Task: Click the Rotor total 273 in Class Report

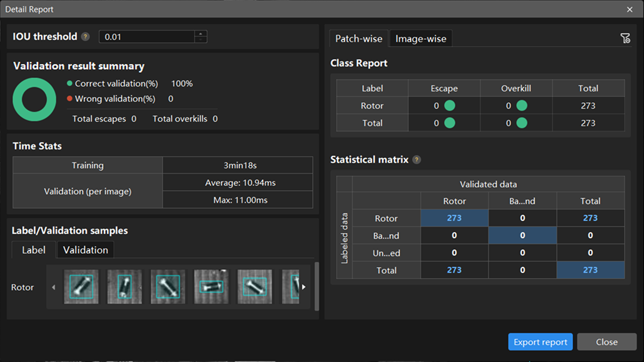Action: pyautogui.click(x=588, y=105)
